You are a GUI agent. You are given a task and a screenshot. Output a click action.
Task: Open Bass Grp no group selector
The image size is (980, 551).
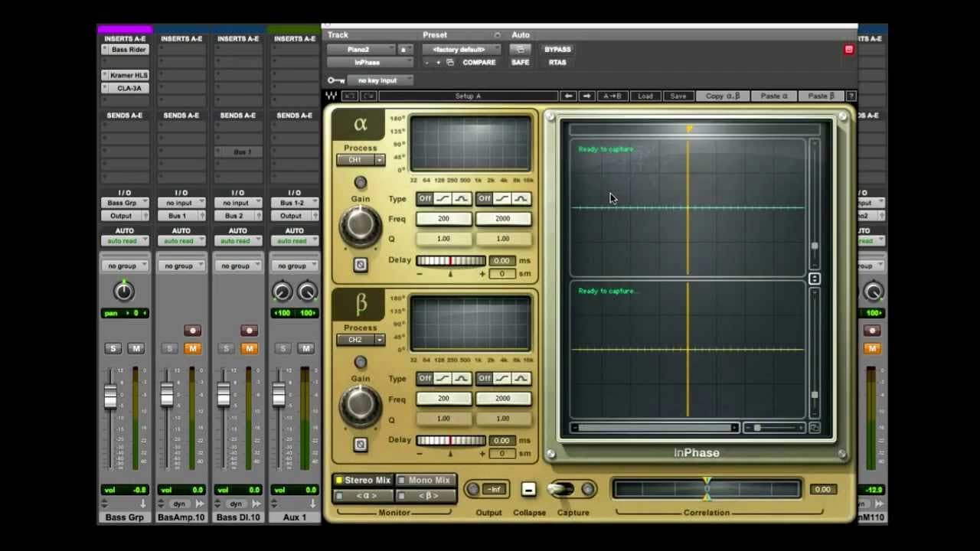point(125,266)
